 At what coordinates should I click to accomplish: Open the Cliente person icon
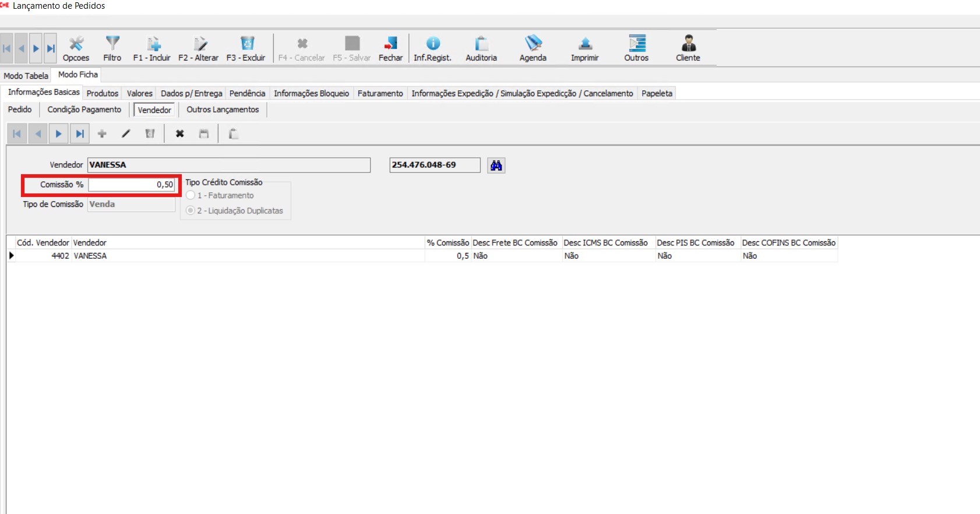(688, 44)
